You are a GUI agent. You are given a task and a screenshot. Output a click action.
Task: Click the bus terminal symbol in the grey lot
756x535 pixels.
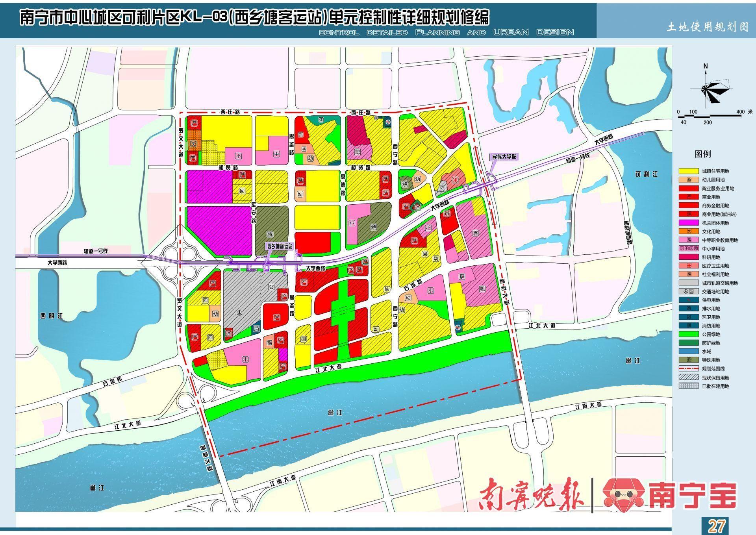(239, 313)
